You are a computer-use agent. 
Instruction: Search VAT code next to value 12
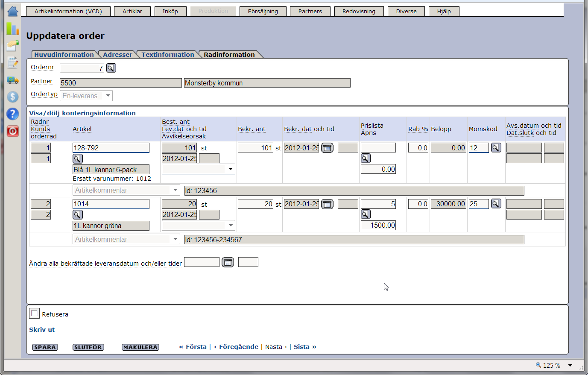pyautogui.click(x=496, y=148)
